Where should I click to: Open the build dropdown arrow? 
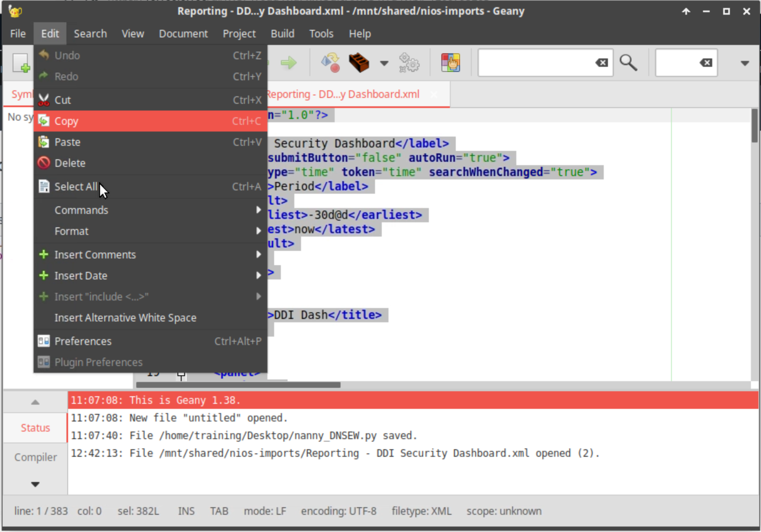coord(384,63)
